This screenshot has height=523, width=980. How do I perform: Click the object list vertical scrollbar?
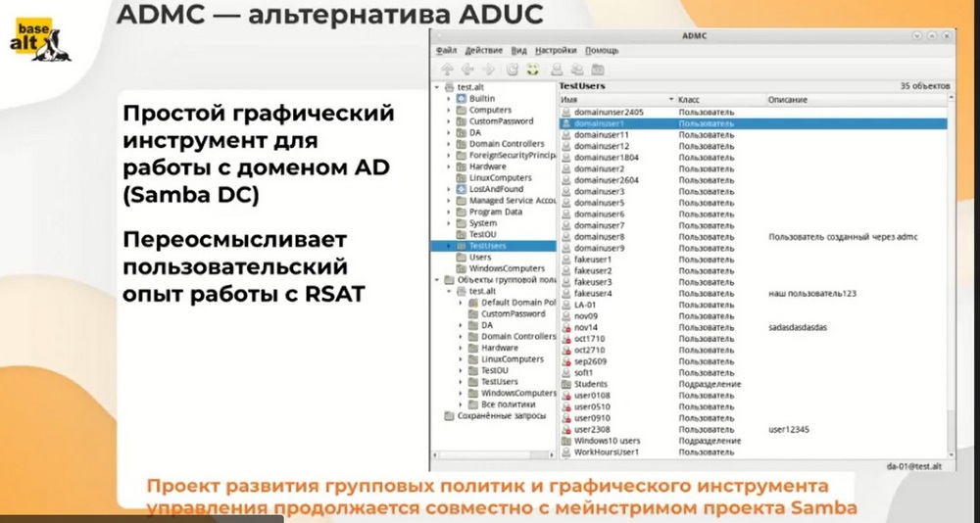coord(952,275)
